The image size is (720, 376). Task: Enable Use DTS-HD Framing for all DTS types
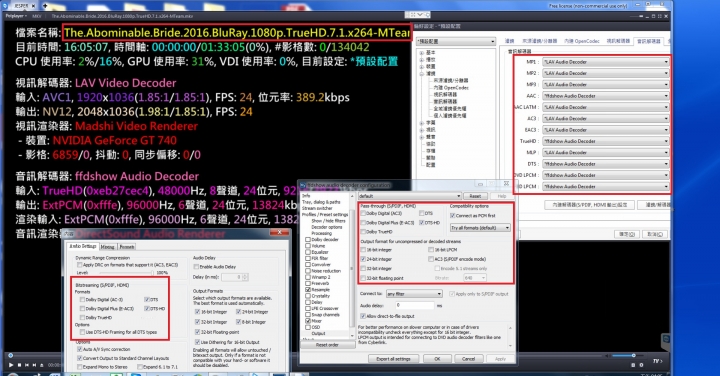click(x=82, y=332)
